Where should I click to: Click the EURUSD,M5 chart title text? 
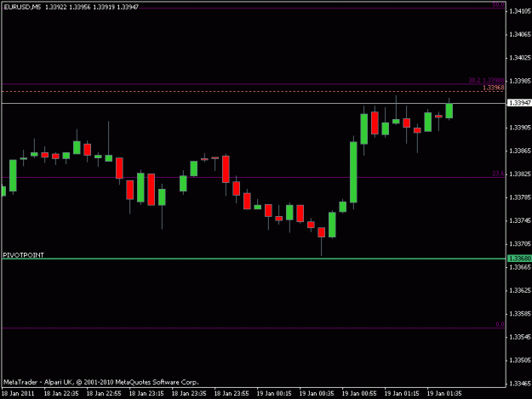pos(22,7)
